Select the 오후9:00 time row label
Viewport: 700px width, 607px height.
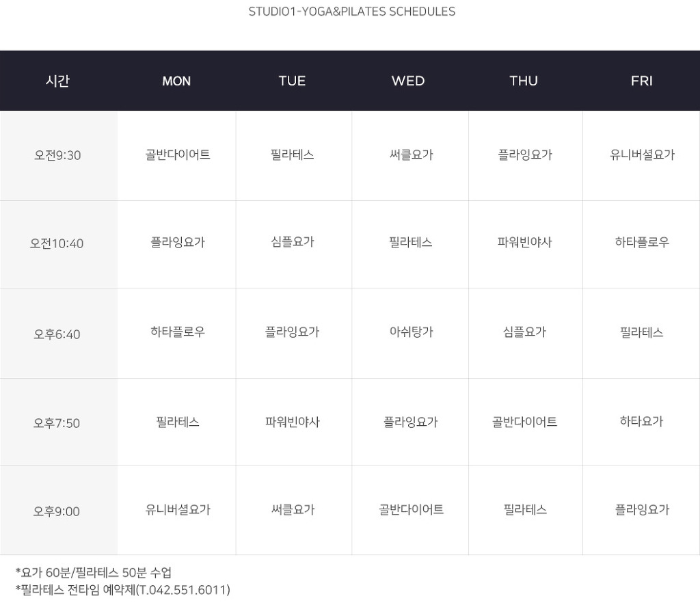click(57, 511)
